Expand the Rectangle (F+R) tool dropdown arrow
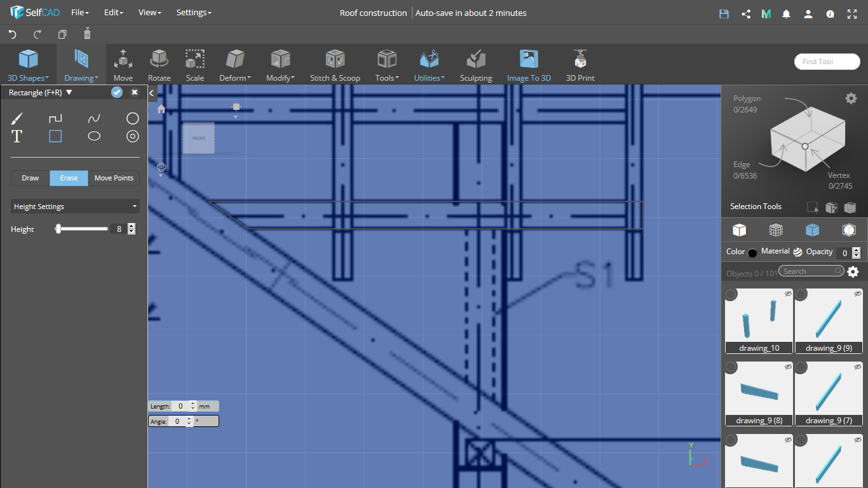Viewport: 868px width, 488px height. 69,92
